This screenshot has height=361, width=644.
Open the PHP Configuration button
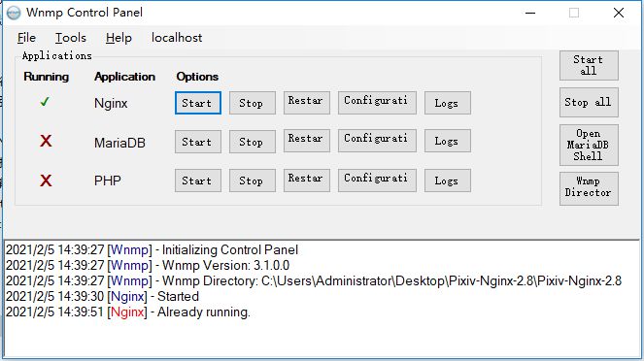377,180
